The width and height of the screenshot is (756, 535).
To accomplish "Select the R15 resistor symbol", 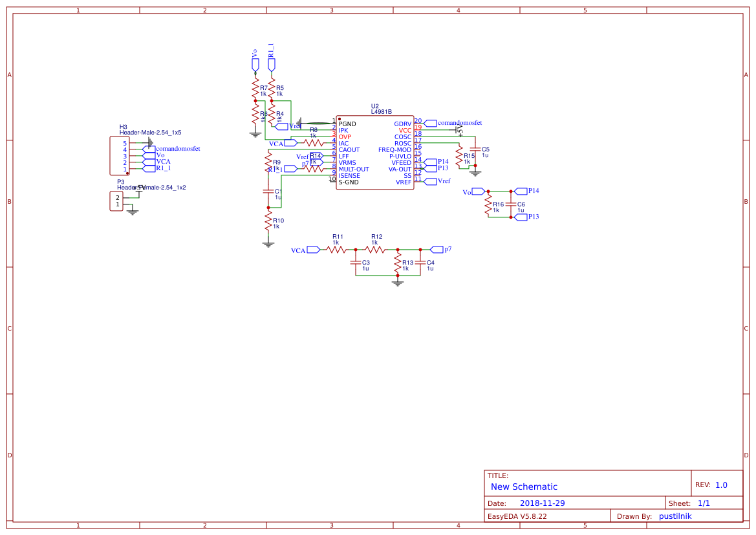I will [x=459, y=156].
